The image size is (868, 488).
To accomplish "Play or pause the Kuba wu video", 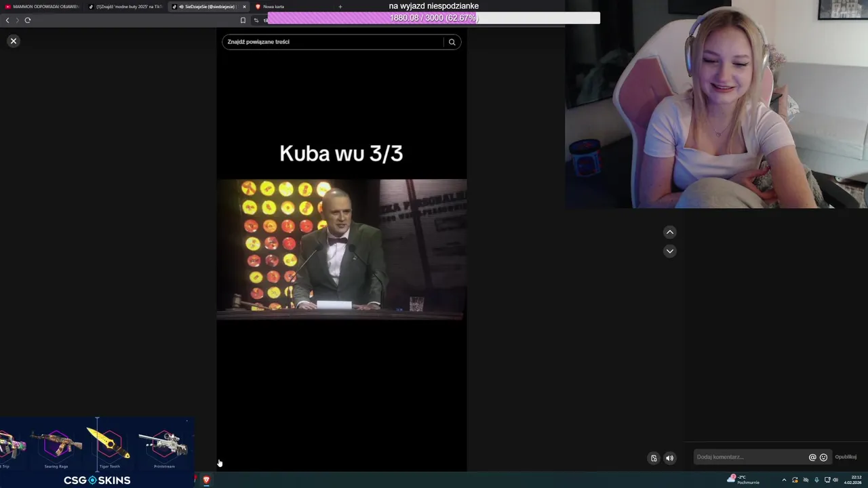I will pyautogui.click(x=342, y=249).
